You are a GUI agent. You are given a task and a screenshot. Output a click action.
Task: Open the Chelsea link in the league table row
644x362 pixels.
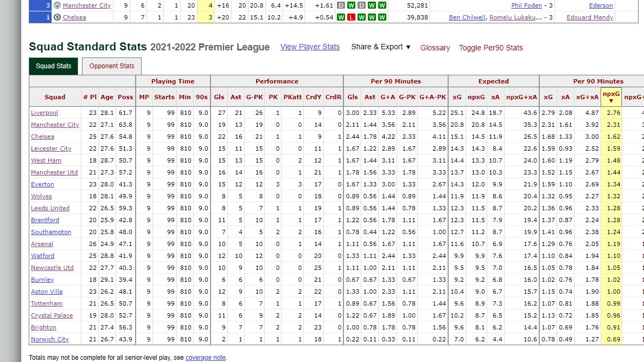click(x=74, y=17)
